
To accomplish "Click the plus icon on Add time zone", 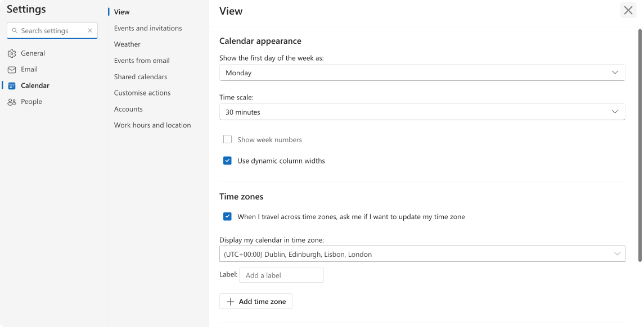I will [x=231, y=302].
